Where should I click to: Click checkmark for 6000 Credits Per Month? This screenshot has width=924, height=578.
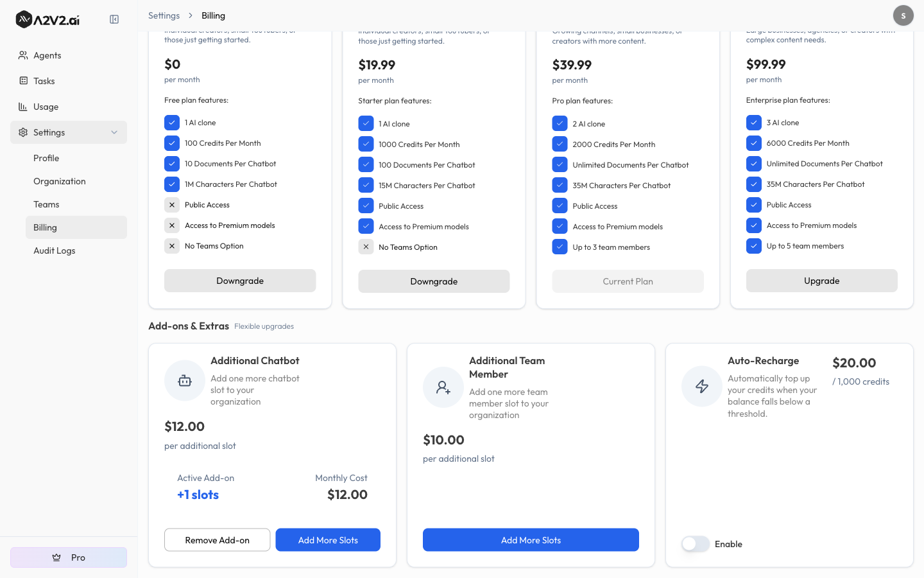[x=754, y=143]
